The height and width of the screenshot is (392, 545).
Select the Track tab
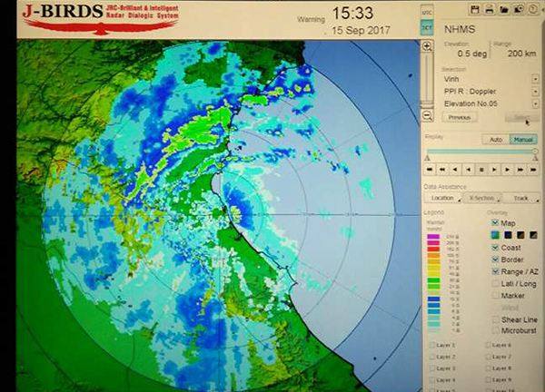520,197
